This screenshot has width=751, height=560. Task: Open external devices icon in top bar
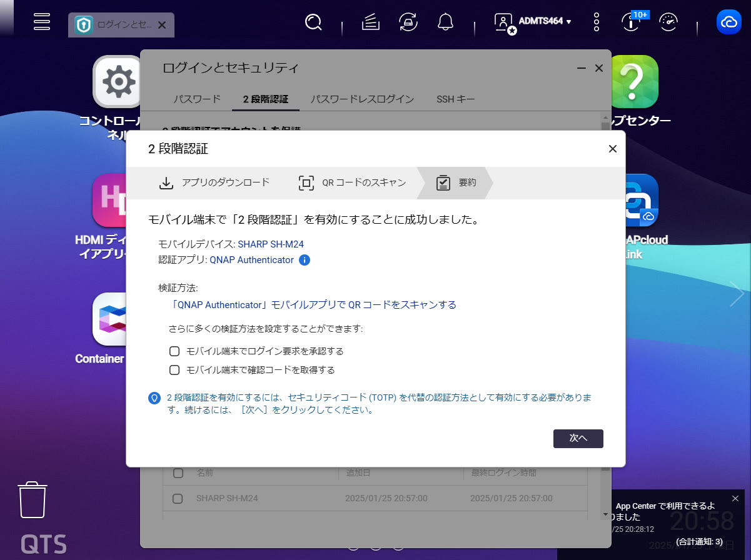point(408,22)
